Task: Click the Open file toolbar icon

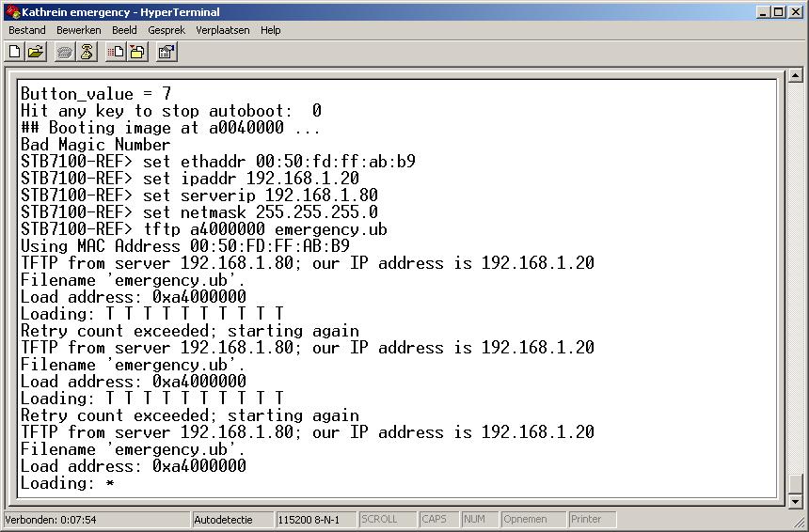Action: [36, 52]
